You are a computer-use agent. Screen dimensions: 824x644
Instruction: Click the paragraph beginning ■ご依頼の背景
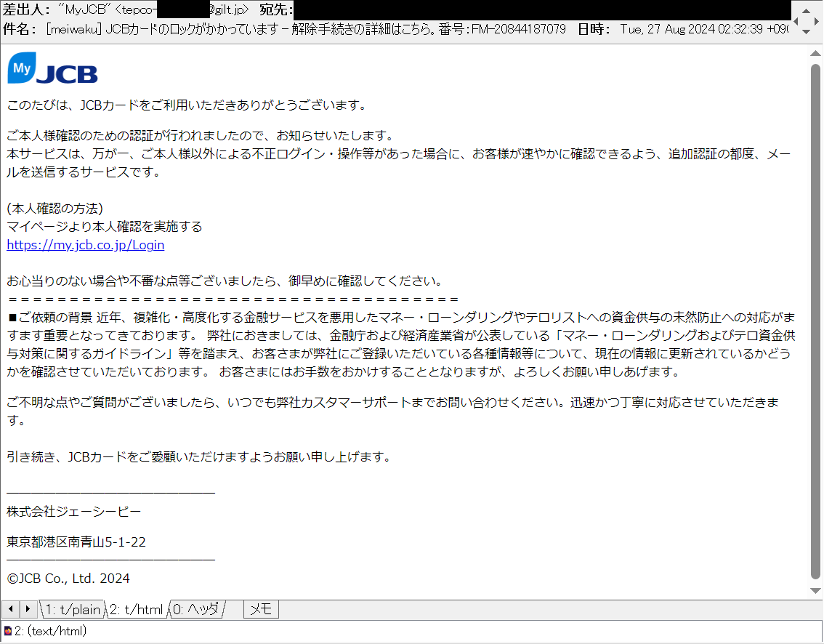click(402, 345)
